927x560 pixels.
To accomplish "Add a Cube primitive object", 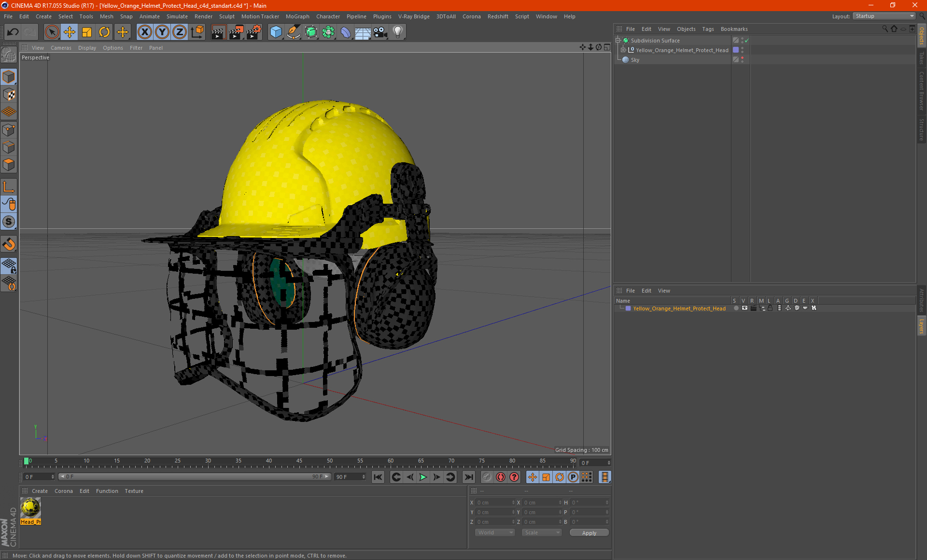I will [x=276, y=32].
